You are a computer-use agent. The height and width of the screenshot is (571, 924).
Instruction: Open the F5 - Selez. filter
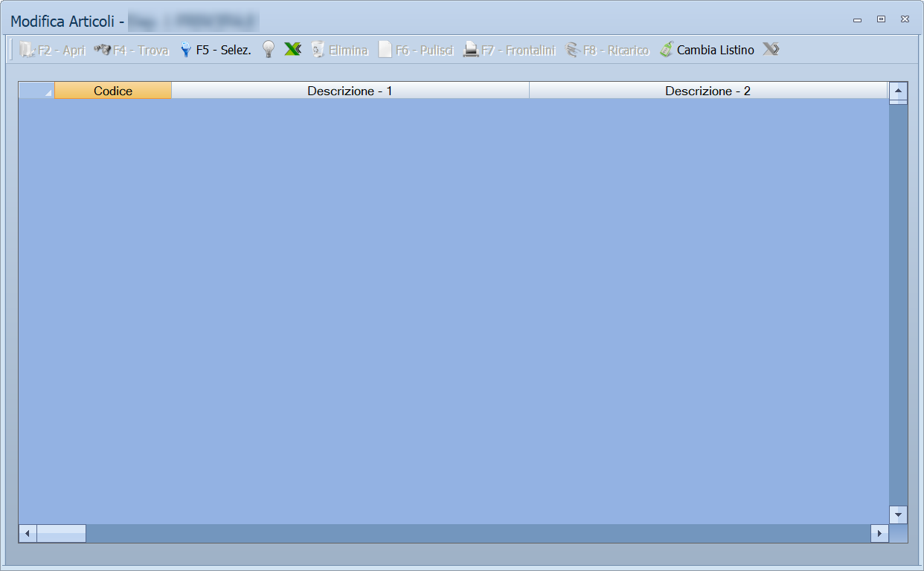coord(216,51)
